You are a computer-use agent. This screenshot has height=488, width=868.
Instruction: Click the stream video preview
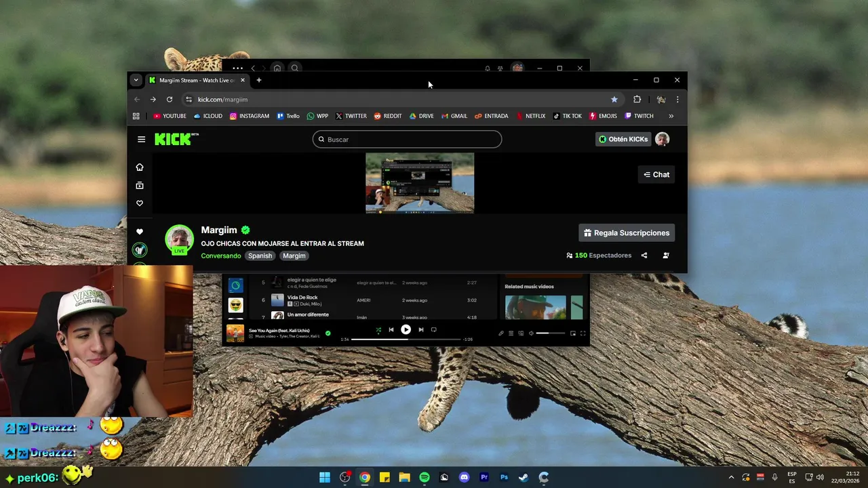click(420, 183)
